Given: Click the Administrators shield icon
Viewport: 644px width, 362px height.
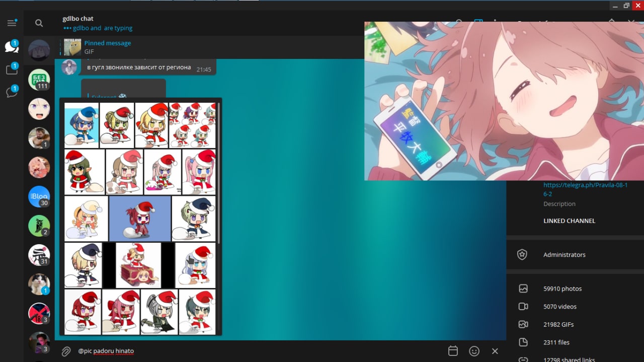Looking at the screenshot, I should pos(522,255).
